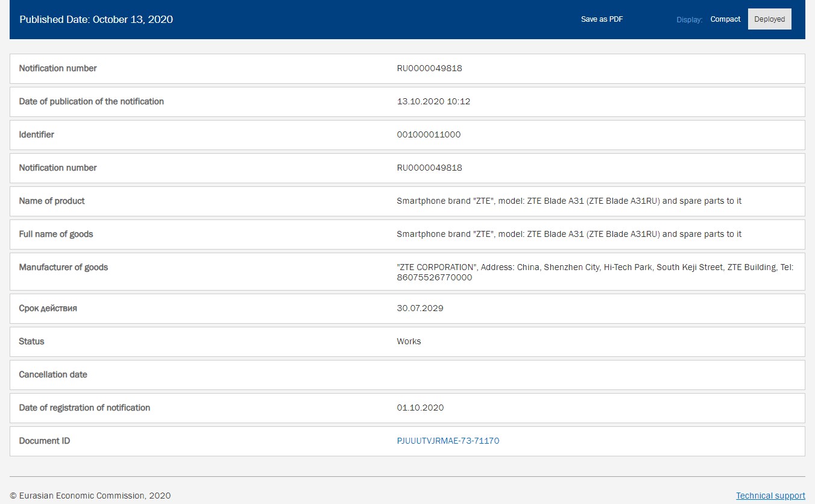Click the Cancellation date row label
Screen dimensions: 815x504
(x=53, y=374)
